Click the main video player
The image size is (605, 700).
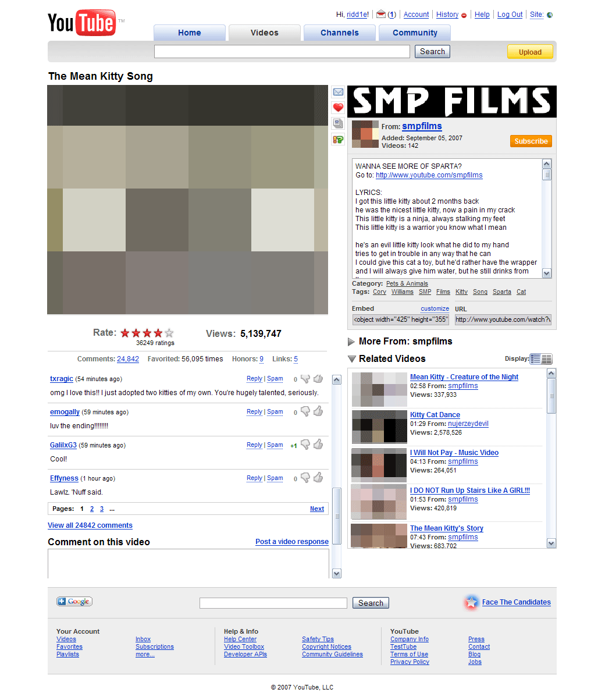tap(187, 200)
